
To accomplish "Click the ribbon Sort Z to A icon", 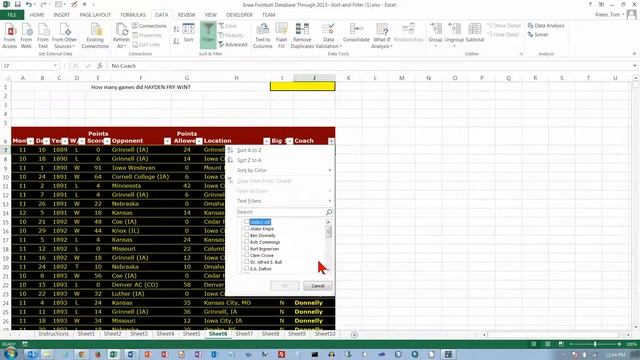I will point(176,41).
